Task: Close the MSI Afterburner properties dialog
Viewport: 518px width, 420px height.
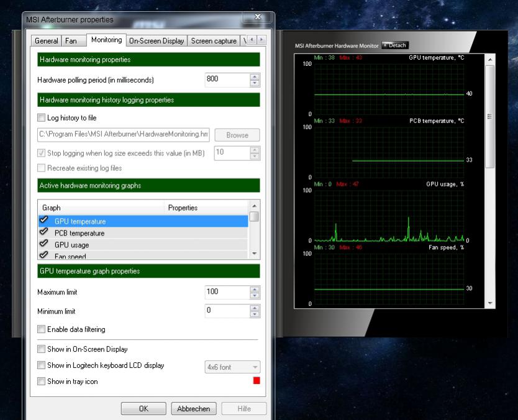Action: [x=258, y=17]
